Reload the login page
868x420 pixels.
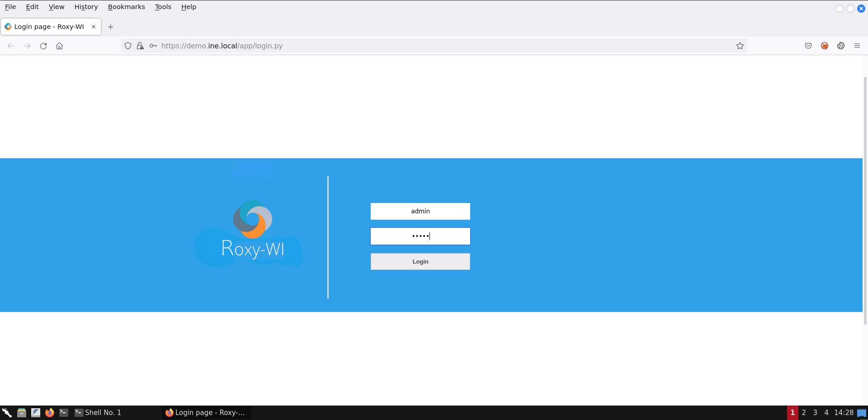[x=43, y=46]
